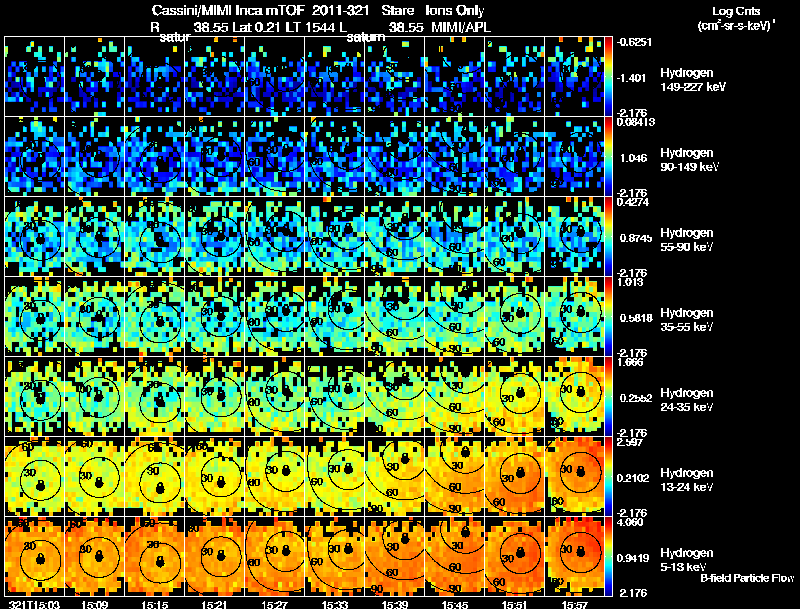Click the Hydrogen 5-13 keV row label

pyautogui.click(x=687, y=560)
